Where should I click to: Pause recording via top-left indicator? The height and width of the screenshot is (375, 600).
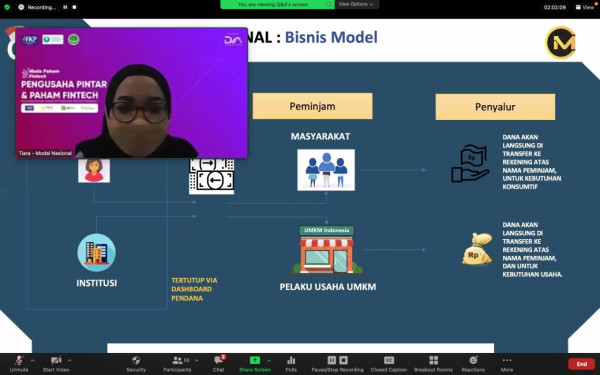point(65,7)
